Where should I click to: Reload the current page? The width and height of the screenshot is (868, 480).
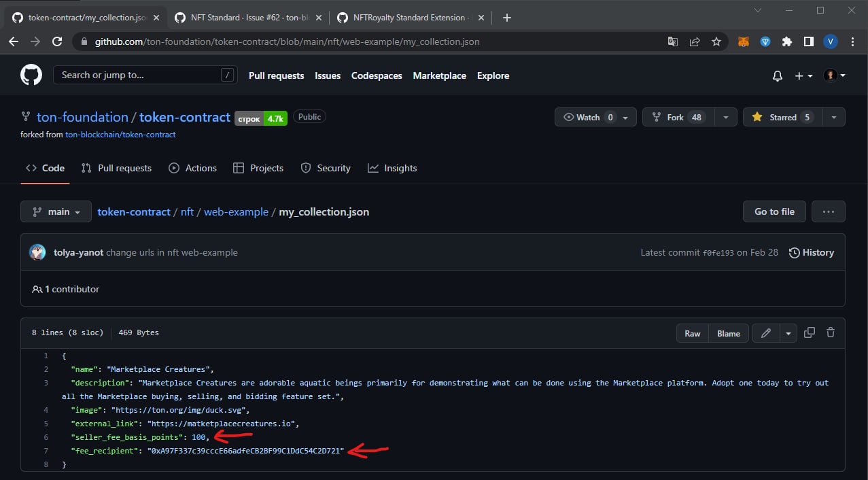pyautogui.click(x=57, y=41)
